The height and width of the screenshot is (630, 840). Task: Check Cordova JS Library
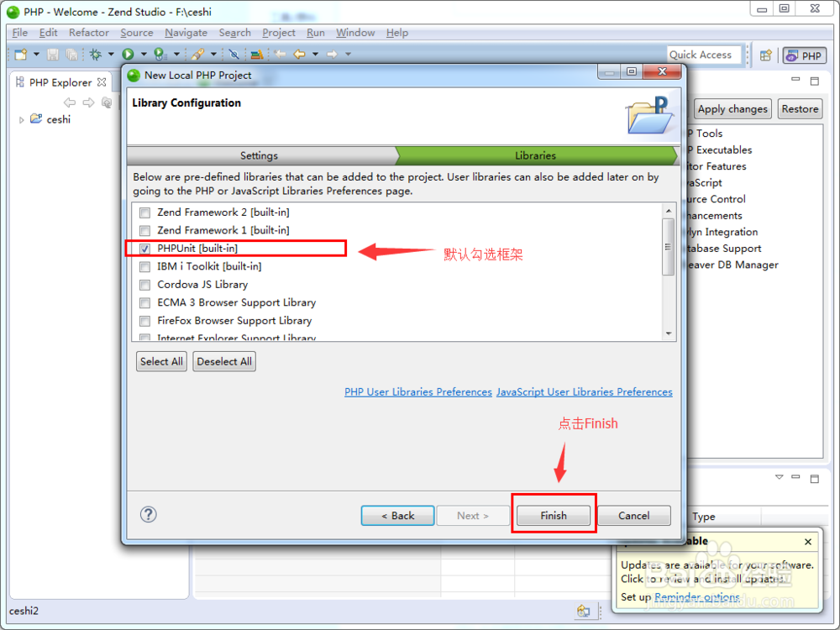click(144, 285)
